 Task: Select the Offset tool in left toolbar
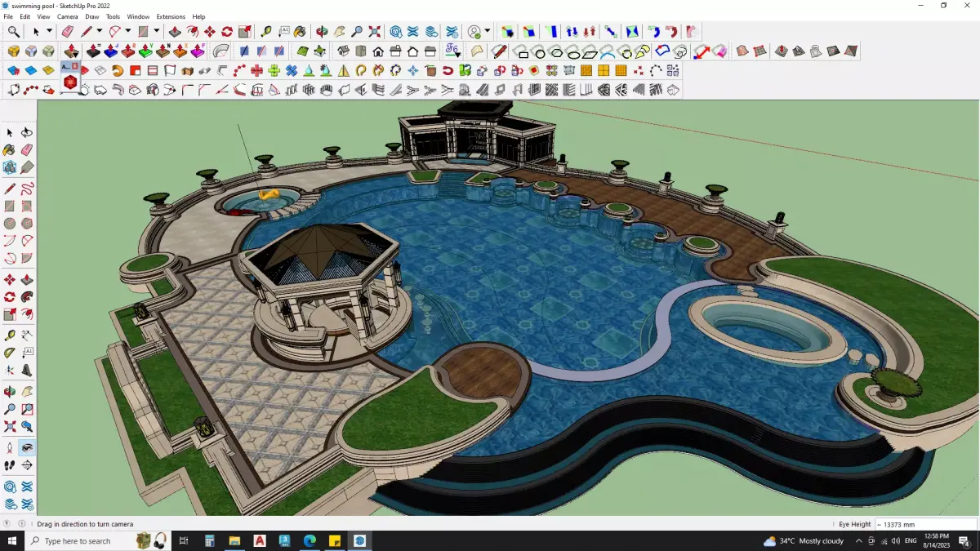point(27,314)
